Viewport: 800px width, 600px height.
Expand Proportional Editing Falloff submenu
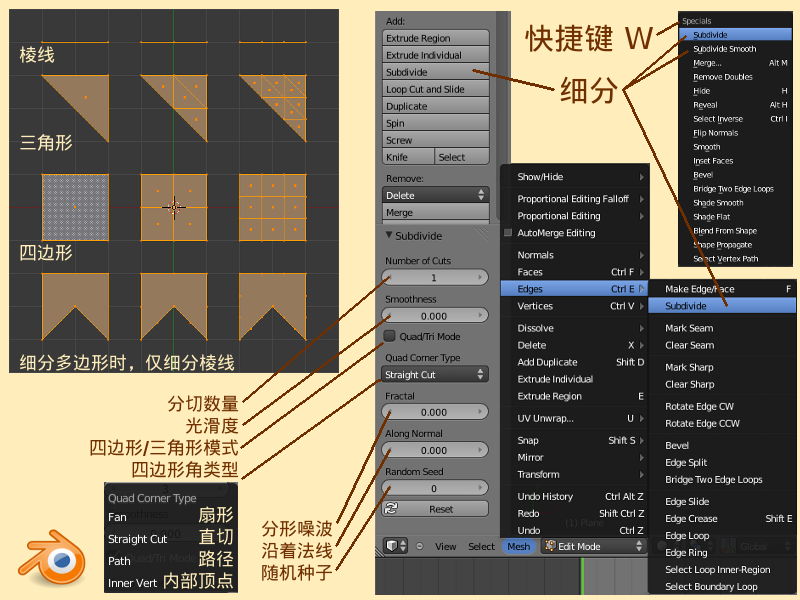[574, 198]
